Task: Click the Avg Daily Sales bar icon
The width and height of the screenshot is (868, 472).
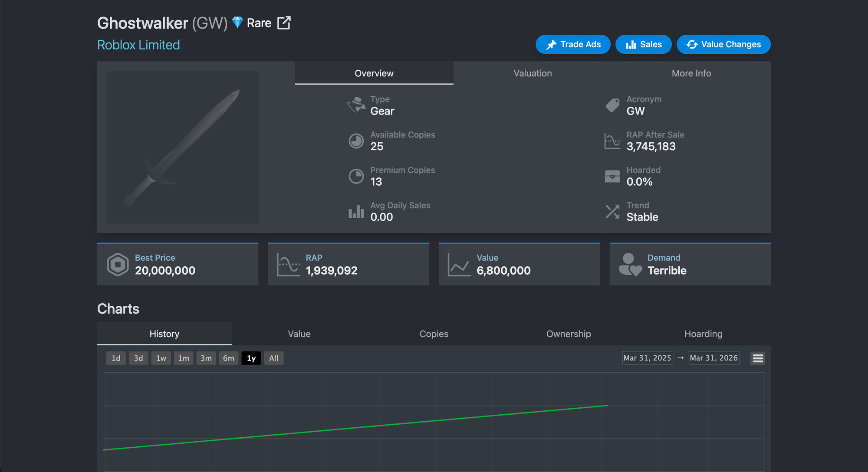Action: [356, 212]
